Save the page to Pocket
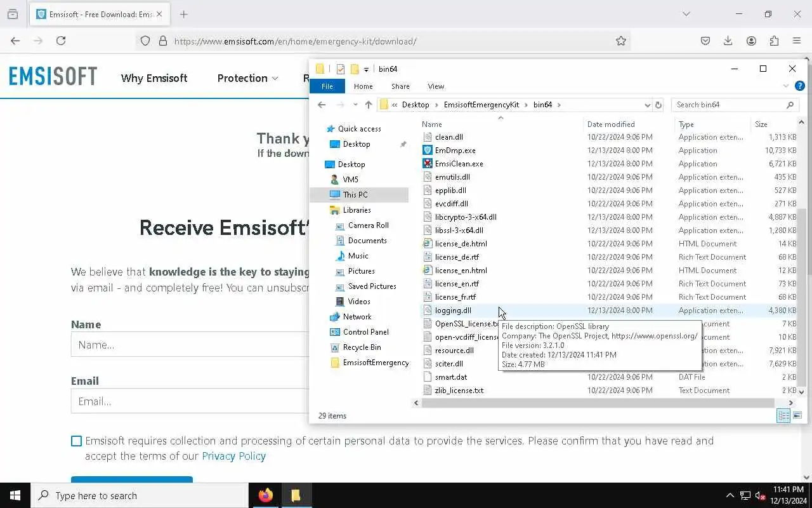Image resolution: width=812 pixels, height=508 pixels. point(705,41)
